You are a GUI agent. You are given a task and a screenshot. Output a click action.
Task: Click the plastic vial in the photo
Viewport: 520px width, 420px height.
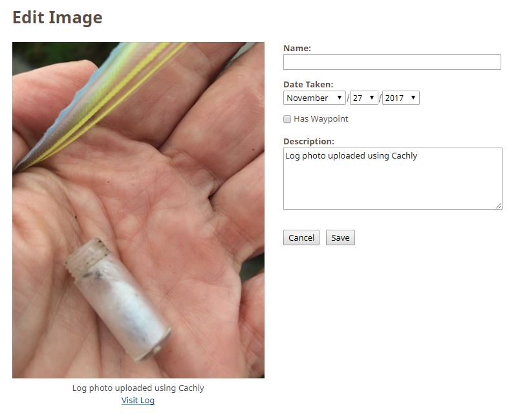tap(118, 300)
